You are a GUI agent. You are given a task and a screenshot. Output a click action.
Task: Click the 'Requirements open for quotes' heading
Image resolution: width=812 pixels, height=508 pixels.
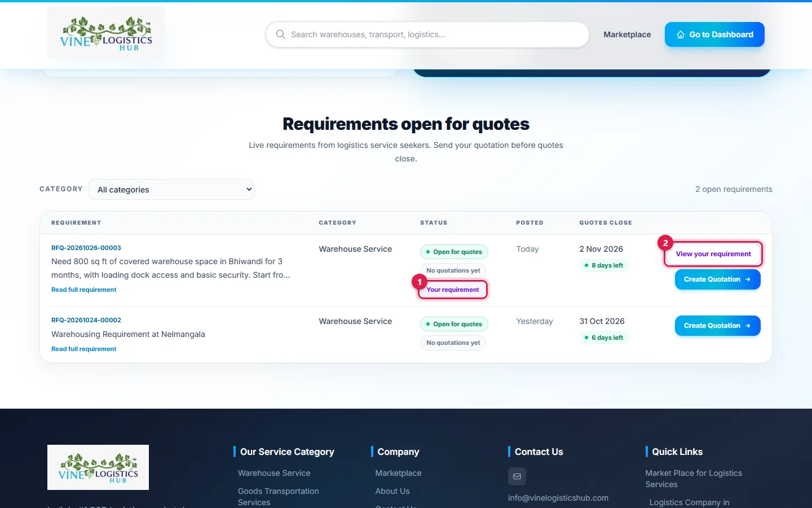pos(406,124)
